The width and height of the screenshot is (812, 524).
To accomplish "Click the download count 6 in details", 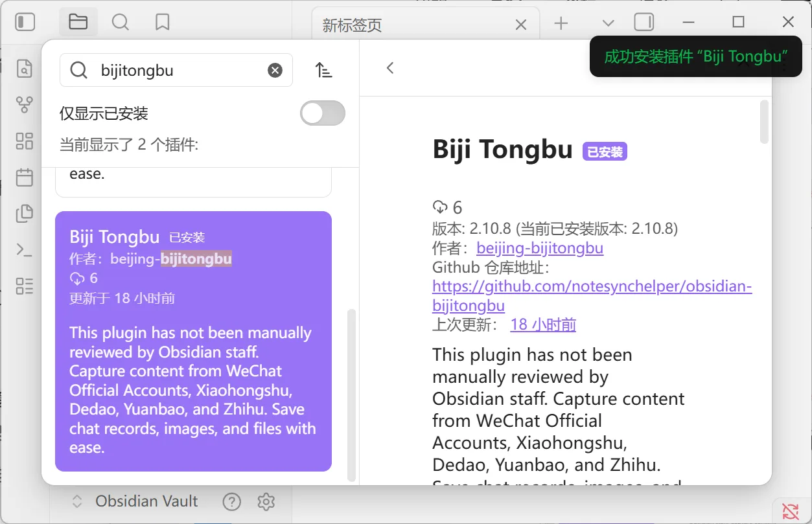I will pos(447,207).
